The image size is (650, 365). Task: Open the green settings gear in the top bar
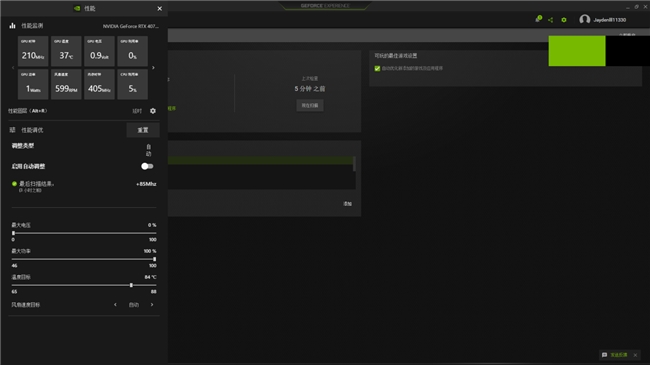564,19
